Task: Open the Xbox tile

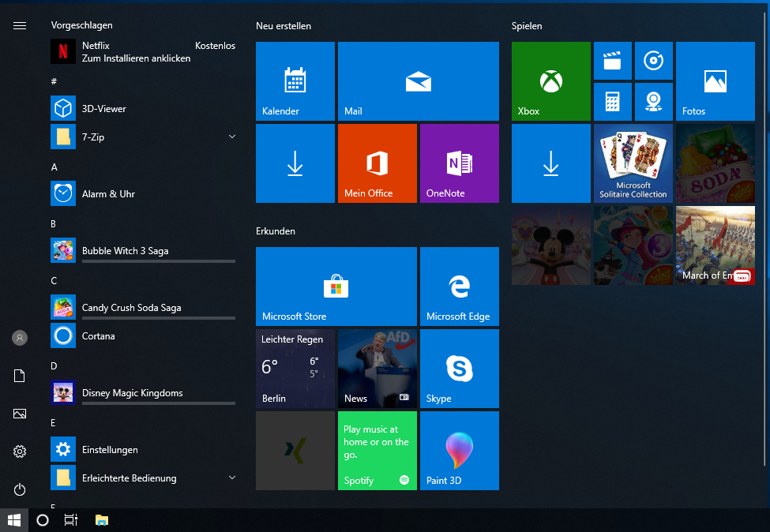Action: [x=551, y=81]
